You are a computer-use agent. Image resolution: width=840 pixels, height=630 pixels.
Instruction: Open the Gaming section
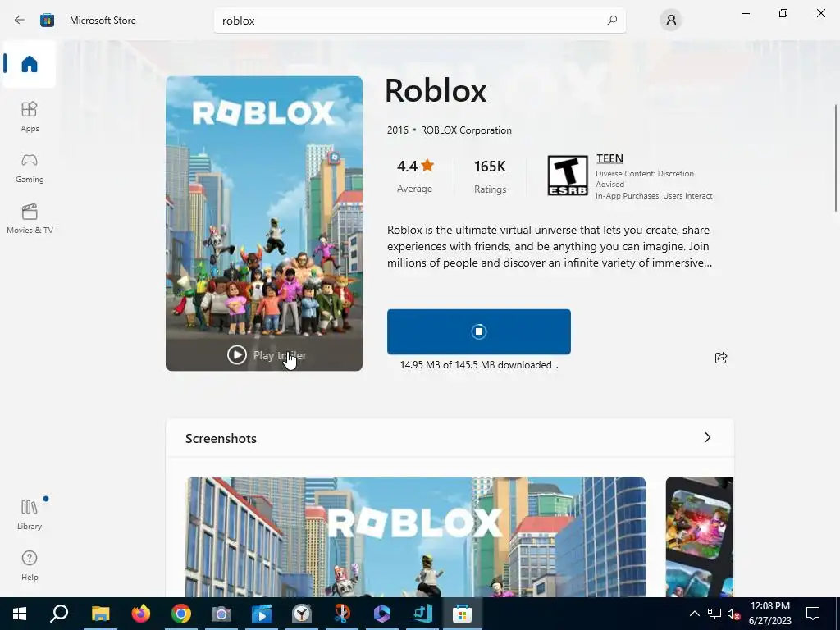pyautogui.click(x=30, y=168)
